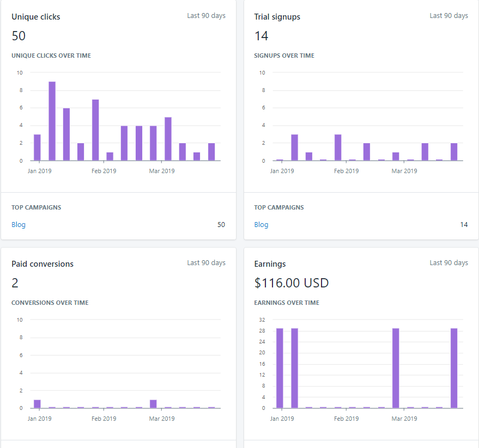Click the UNIQUE CLICKS OVER TIME label
Viewport: 479px width, 448px height.
[51, 56]
